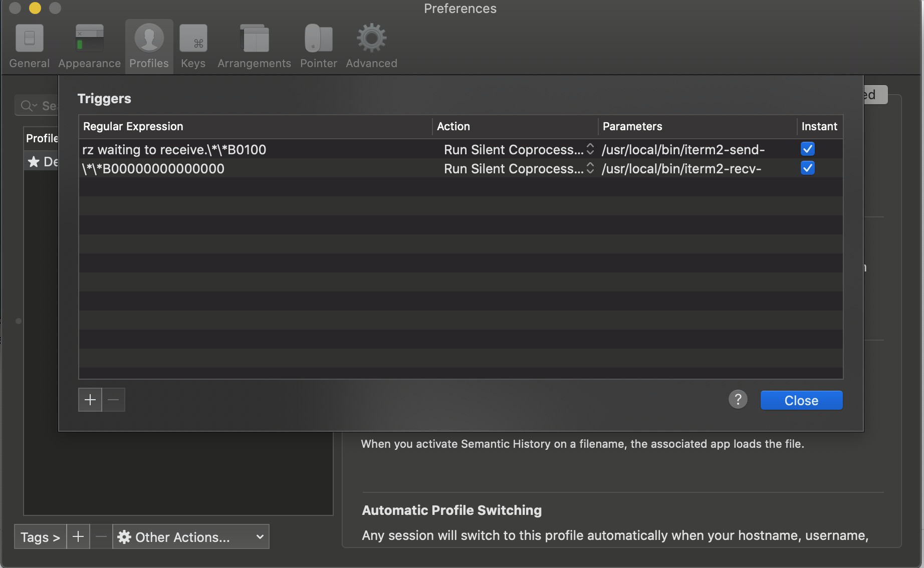Open the General preferences pane

click(29, 46)
